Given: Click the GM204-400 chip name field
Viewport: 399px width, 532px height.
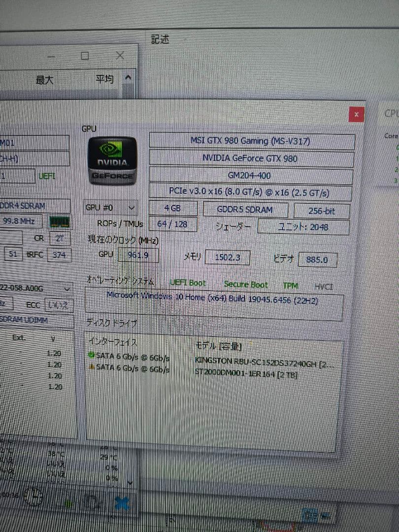Looking at the screenshot, I should click(250, 176).
